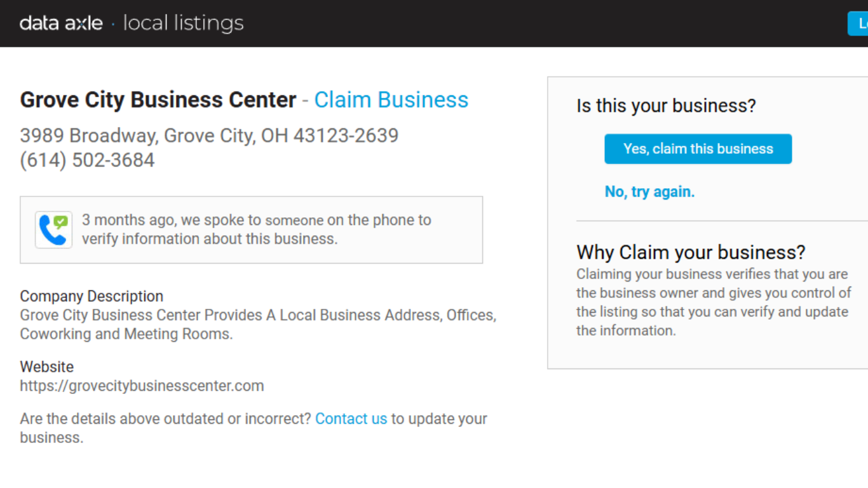Select the 3989 Broadway address line

[x=209, y=135]
